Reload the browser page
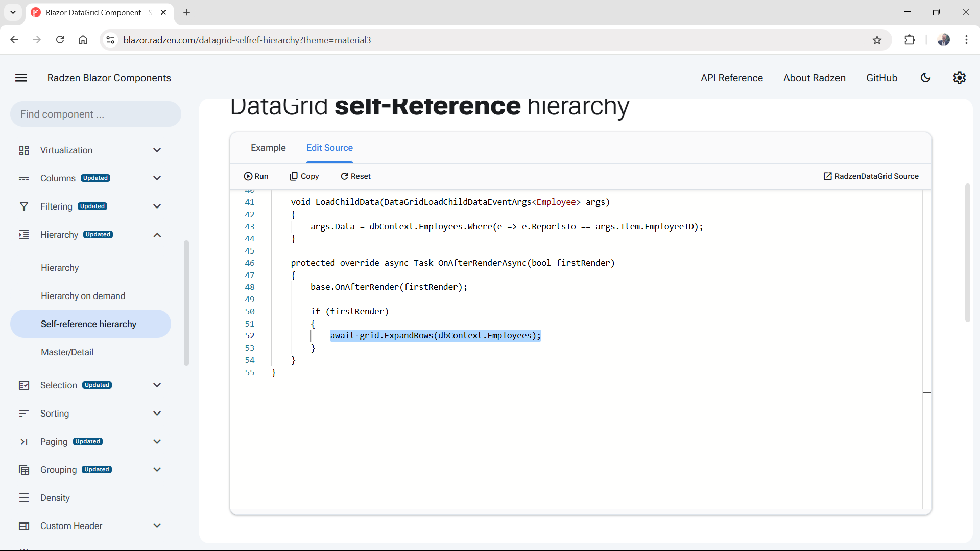The height and width of the screenshot is (551, 980). pos(60,40)
